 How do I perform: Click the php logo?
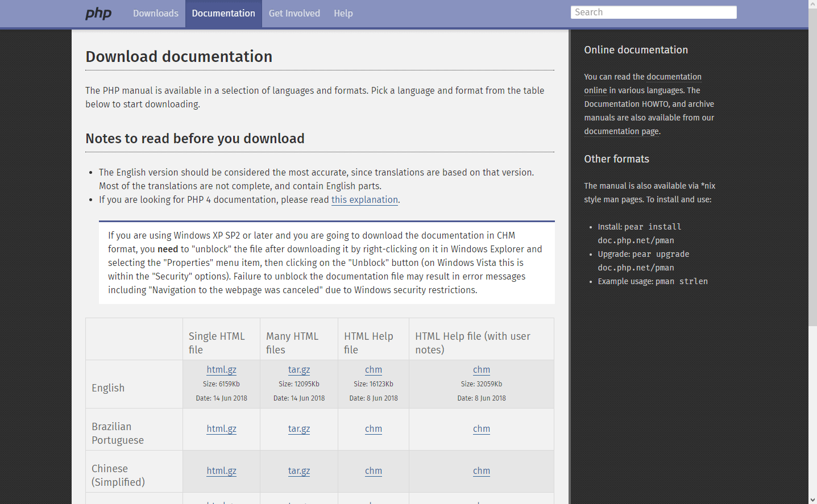98,13
